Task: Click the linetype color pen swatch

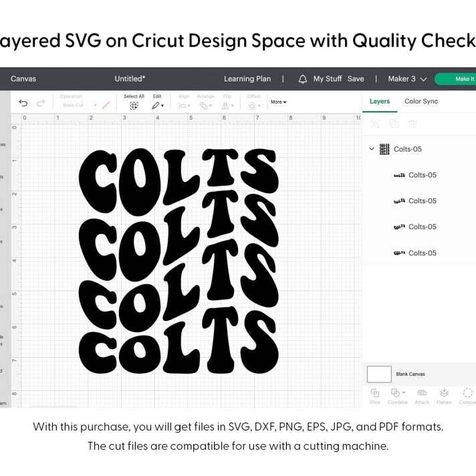Action: click(106, 106)
